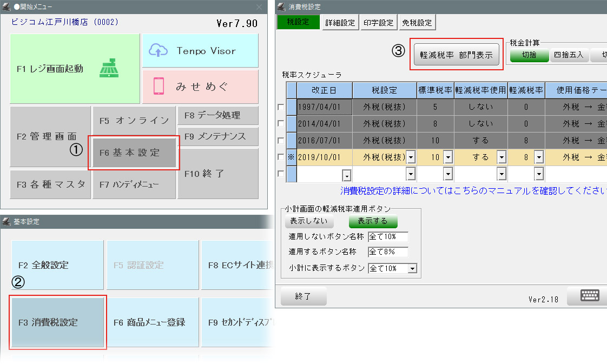The height and width of the screenshot is (364, 607).
Task: Open Tenpo Visor cloud upload button
Action: pos(200,51)
